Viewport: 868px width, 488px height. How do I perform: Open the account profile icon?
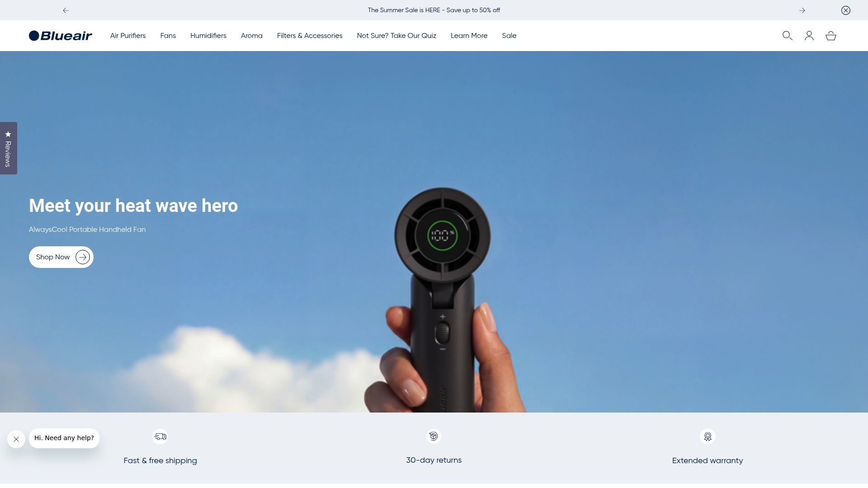coord(809,36)
